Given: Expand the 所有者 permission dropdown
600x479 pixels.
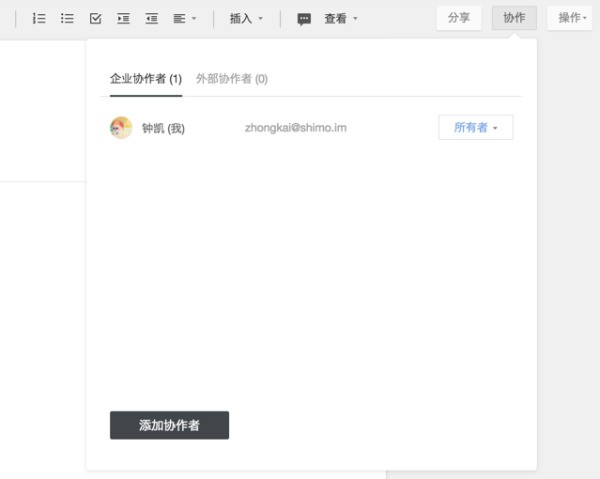Looking at the screenshot, I should point(475,128).
